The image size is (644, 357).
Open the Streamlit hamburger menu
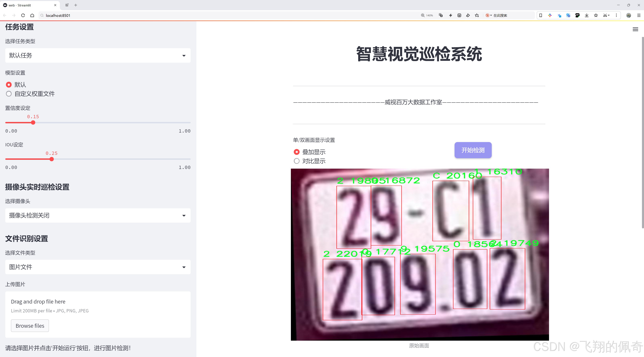635,29
